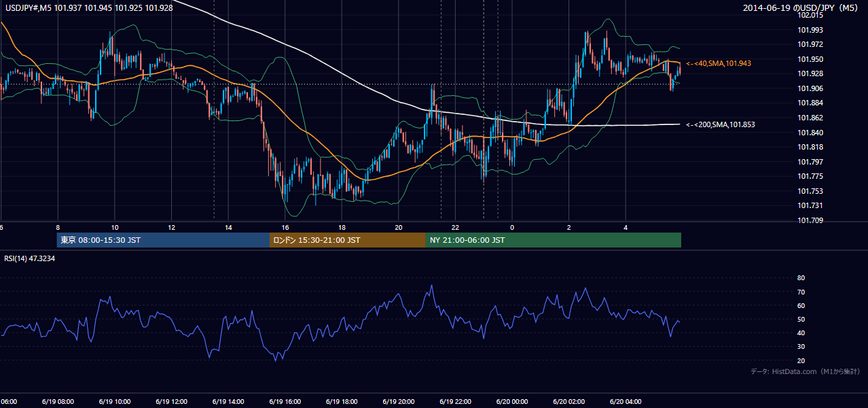Screen dimensions: 868x408
Task: Click the RSI 20 level label
Action: click(801, 360)
